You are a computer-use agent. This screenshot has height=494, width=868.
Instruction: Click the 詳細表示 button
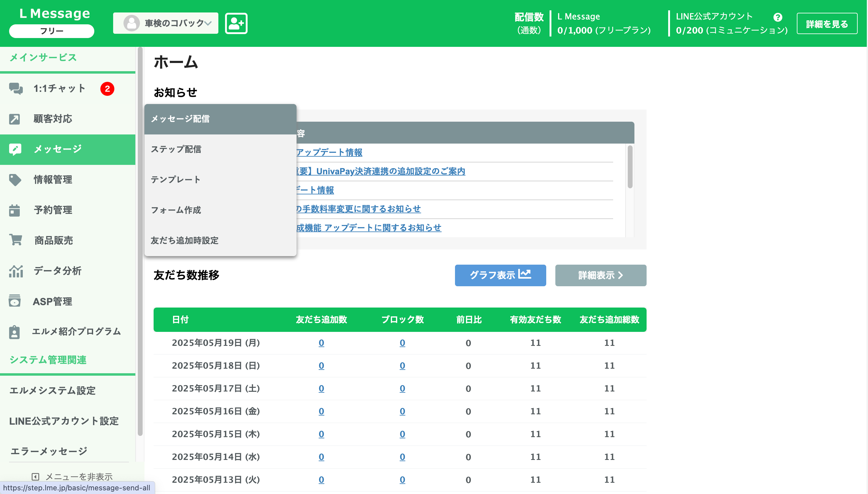click(601, 275)
